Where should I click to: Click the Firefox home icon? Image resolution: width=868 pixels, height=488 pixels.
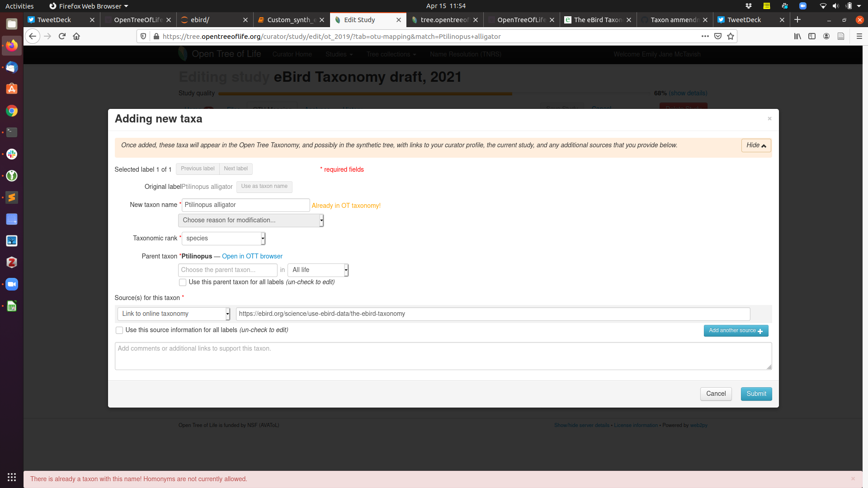click(x=76, y=36)
